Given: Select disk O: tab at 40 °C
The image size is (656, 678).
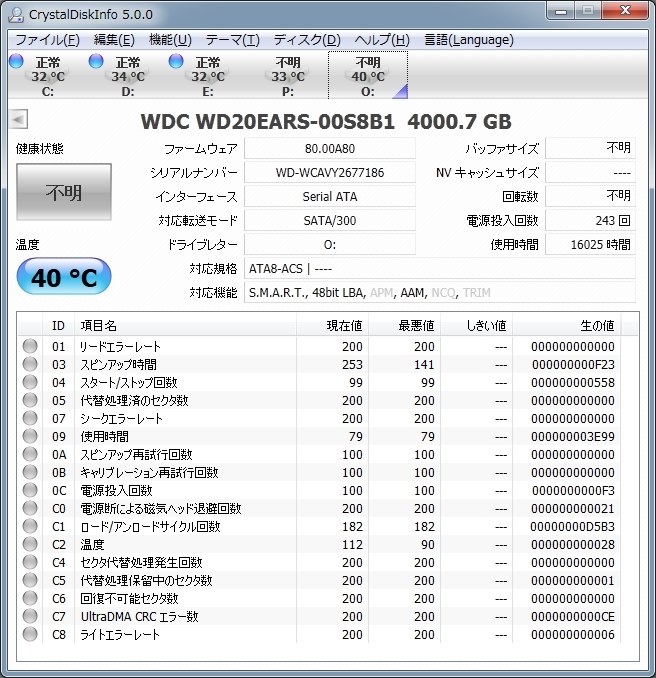Looking at the screenshot, I should 368,75.
